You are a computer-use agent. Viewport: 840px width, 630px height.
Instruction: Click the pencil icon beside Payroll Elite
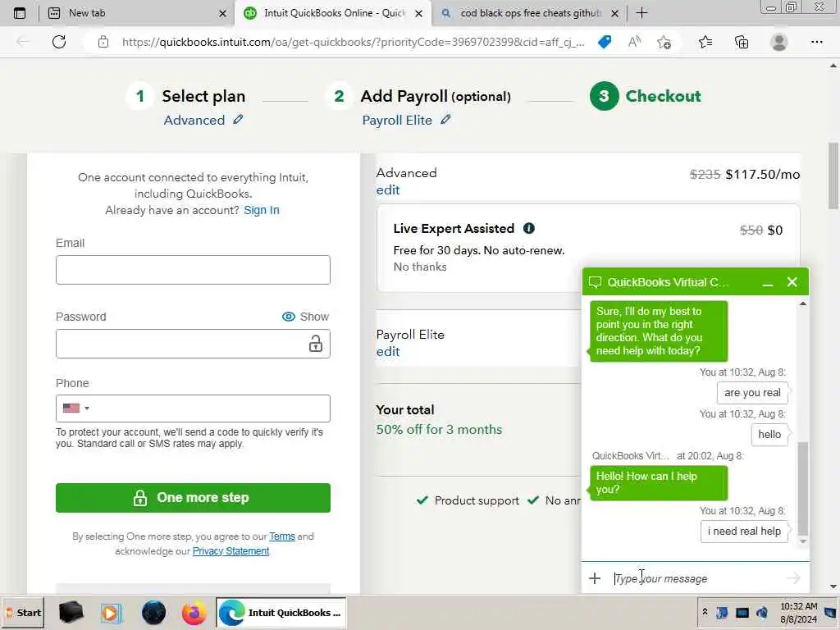pos(445,120)
